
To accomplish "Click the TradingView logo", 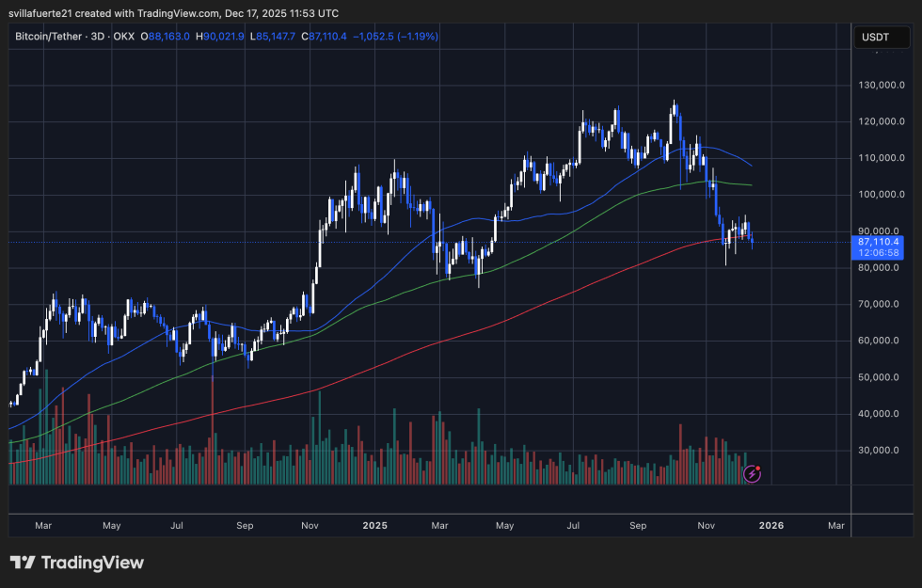I will (75, 562).
